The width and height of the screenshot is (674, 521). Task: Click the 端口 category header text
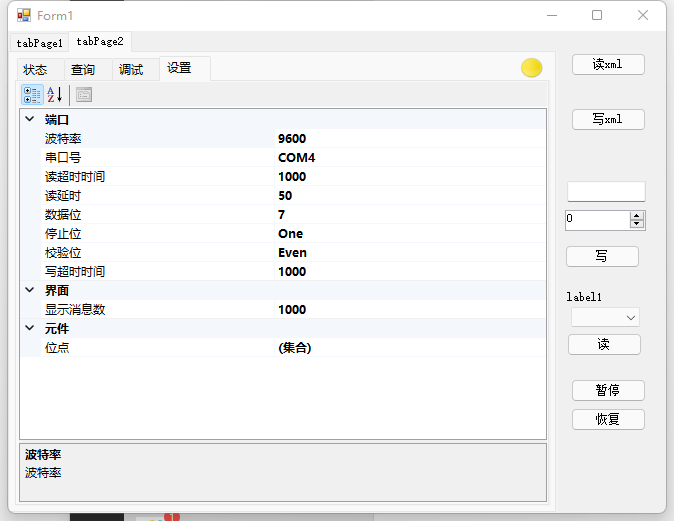pyautogui.click(x=57, y=120)
